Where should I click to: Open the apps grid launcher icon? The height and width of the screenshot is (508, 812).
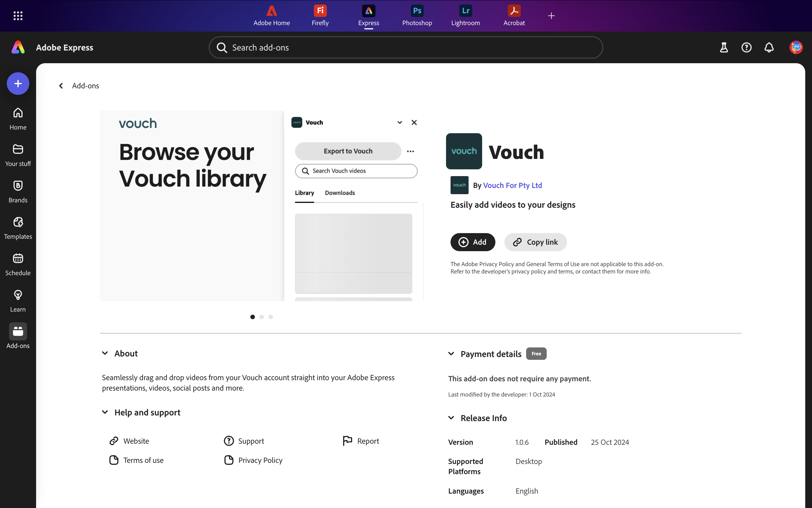pyautogui.click(x=18, y=16)
